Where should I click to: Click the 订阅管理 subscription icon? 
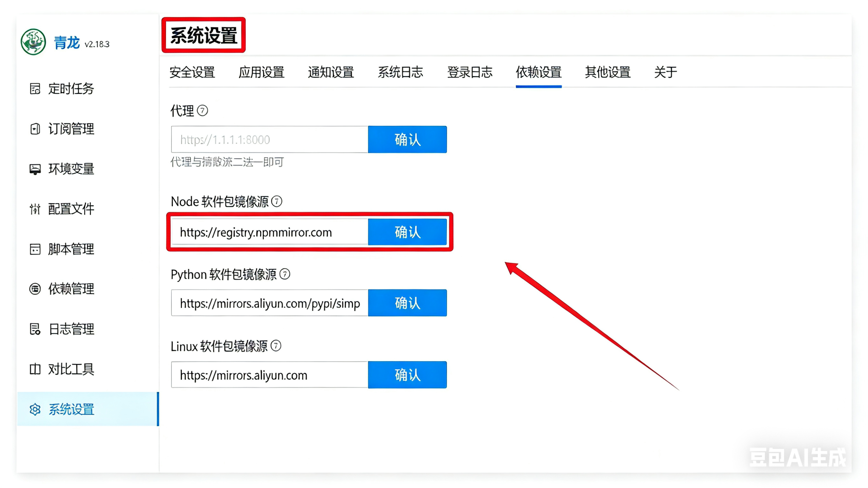(x=35, y=129)
